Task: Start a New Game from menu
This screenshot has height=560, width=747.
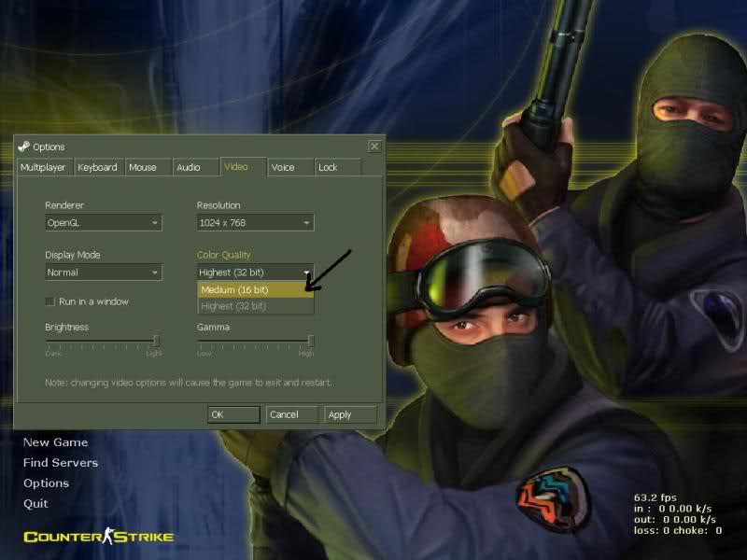Action: (56, 442)
